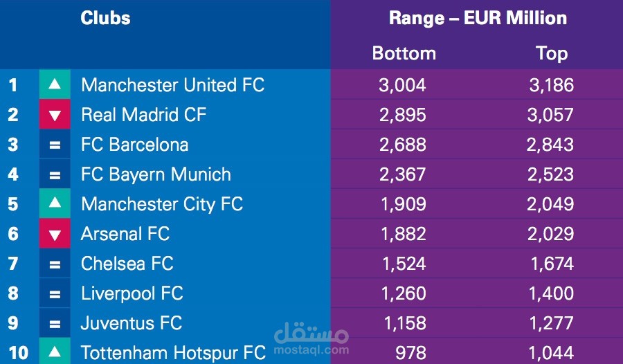
Task: Click Real Madrid top value 3,057
Action: [550, 115]
